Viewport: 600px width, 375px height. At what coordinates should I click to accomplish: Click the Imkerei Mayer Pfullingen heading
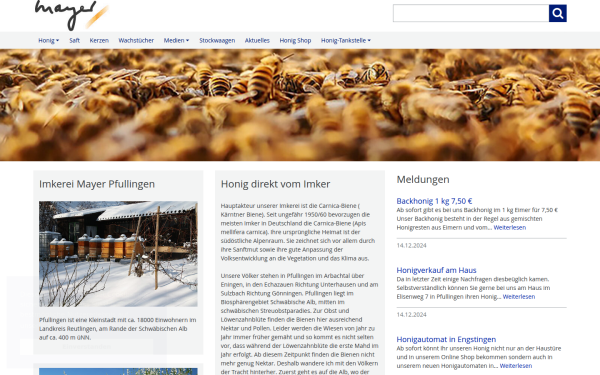coord(97,184)
